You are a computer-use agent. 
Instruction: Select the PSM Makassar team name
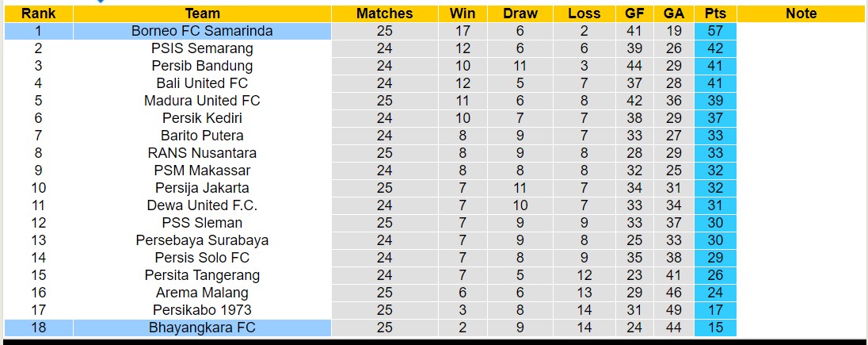point(202,171)
